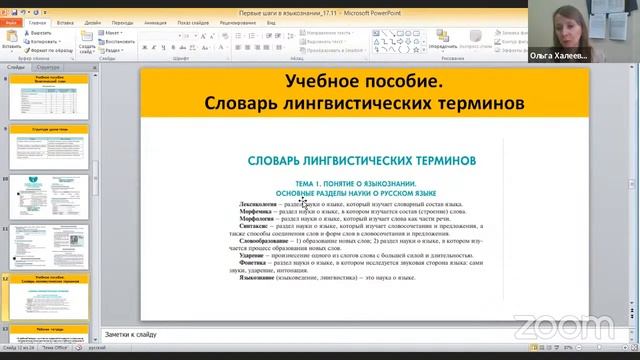Click the zoom slider handle
Image resolution: width=640 pixels, height=360 pixels.
(599, 348)
